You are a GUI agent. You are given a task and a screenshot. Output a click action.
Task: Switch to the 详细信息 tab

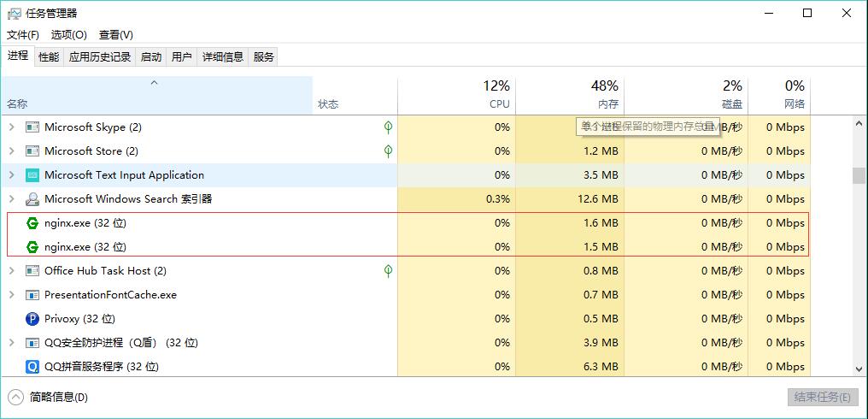(222, 56)
